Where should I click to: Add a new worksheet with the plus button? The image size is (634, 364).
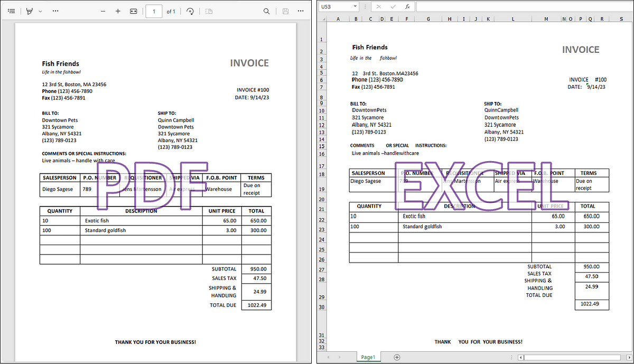tap(396, 357)
